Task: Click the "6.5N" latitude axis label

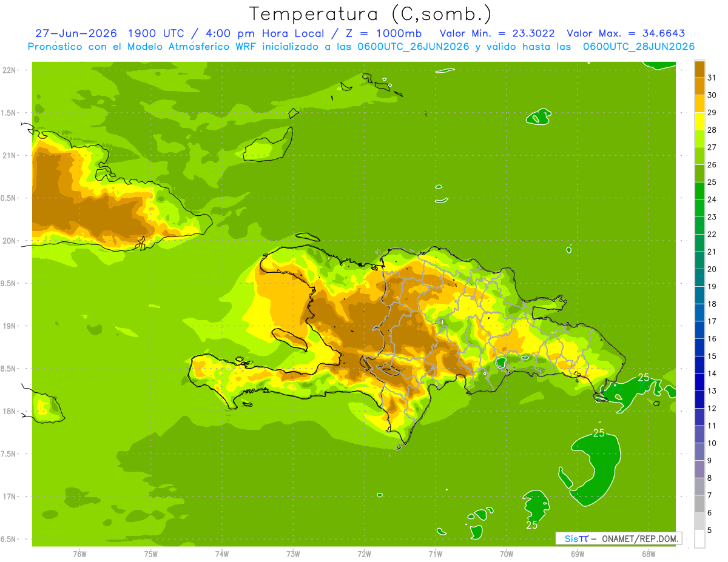Action: tap(8, 539)
